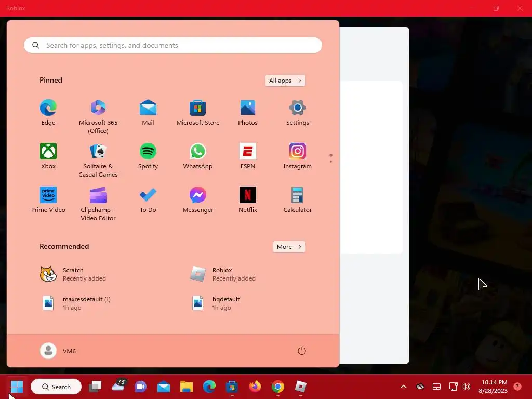
Task: Click the OneDrive cloud tray icon
Action: pos(420,387)
